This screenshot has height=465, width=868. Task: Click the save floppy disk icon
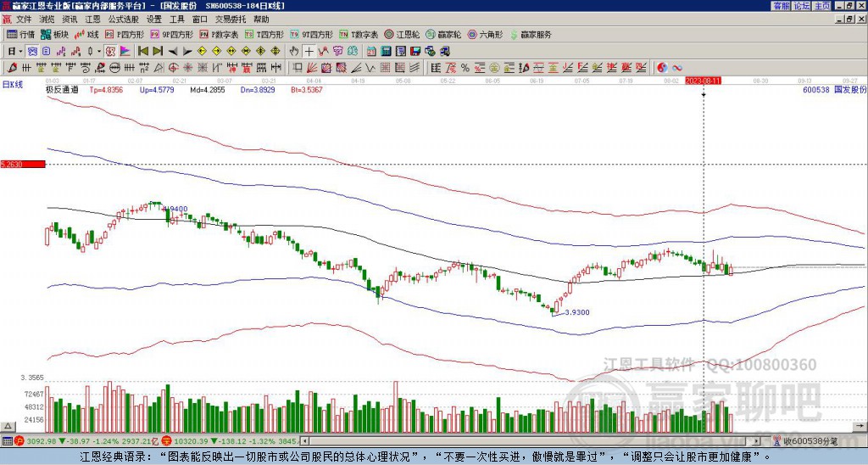tap(415, 52)
